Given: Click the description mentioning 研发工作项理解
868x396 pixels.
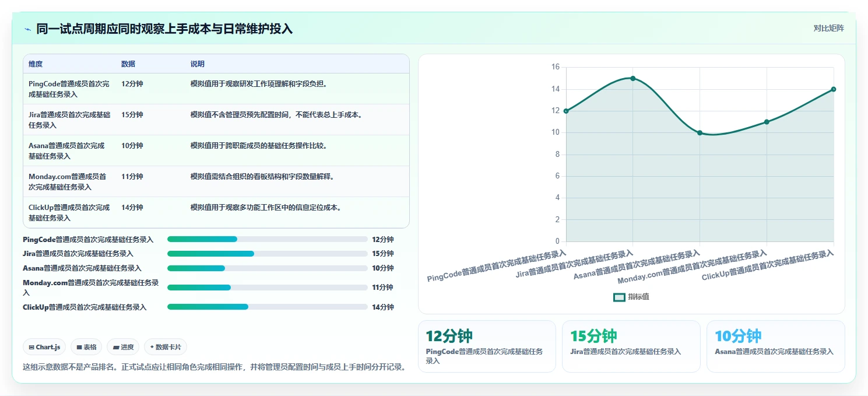Looking at the screenshot, I should 259,83.
